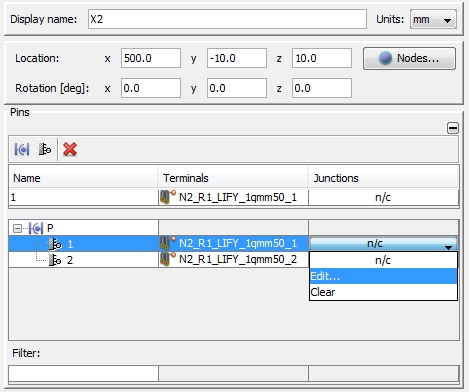Collapse the P connector tree node
This screenshot has width=469, height=392.
17,228
